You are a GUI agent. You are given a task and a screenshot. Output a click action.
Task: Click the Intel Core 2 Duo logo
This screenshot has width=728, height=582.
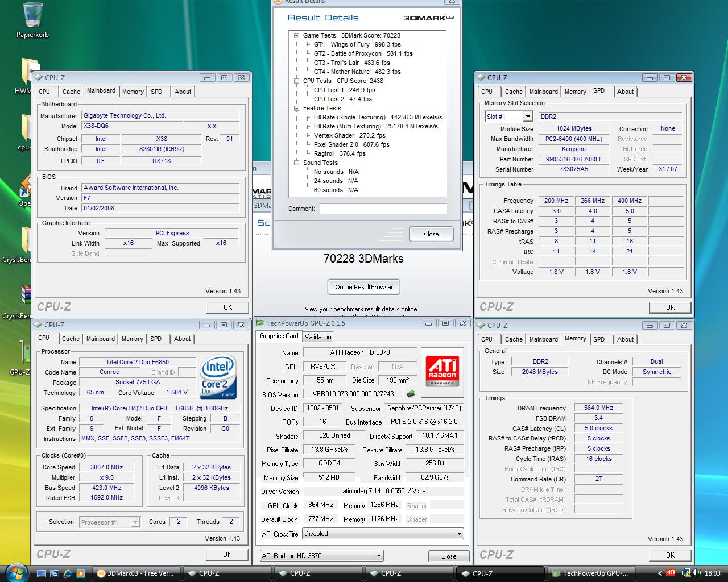218,377
